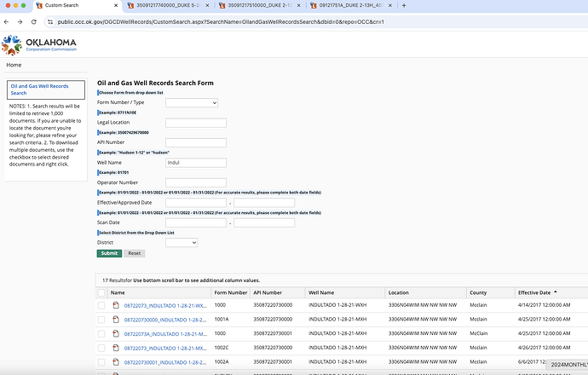Go back using the browser back arrow
588x375 pixels.
point(6,22)
